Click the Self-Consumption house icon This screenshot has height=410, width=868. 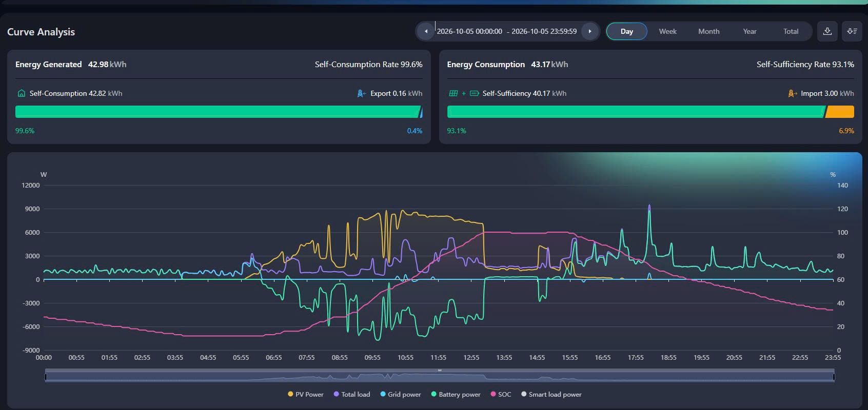[22, 93]
